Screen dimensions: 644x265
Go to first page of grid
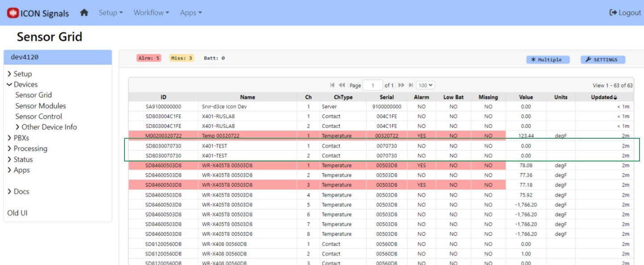click(332, 85)
